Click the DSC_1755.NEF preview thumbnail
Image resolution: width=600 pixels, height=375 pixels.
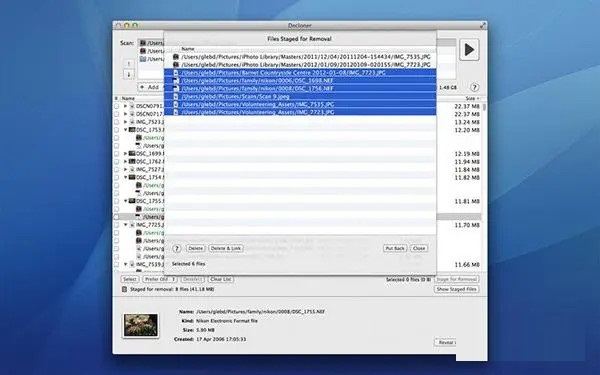click(x=140, y=325)
